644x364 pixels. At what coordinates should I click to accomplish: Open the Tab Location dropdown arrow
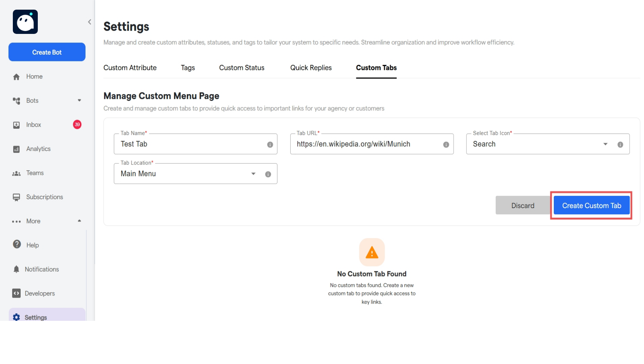(x=254, y=174)
